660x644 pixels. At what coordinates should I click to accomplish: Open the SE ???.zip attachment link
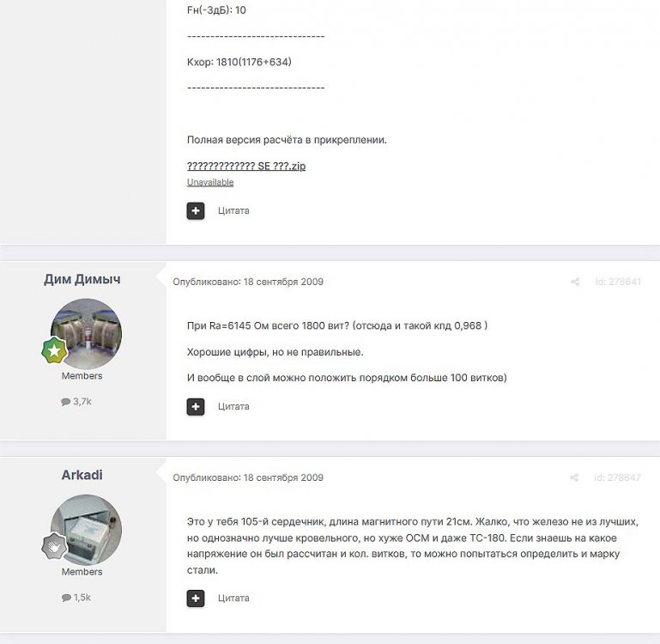pos(246,166)
